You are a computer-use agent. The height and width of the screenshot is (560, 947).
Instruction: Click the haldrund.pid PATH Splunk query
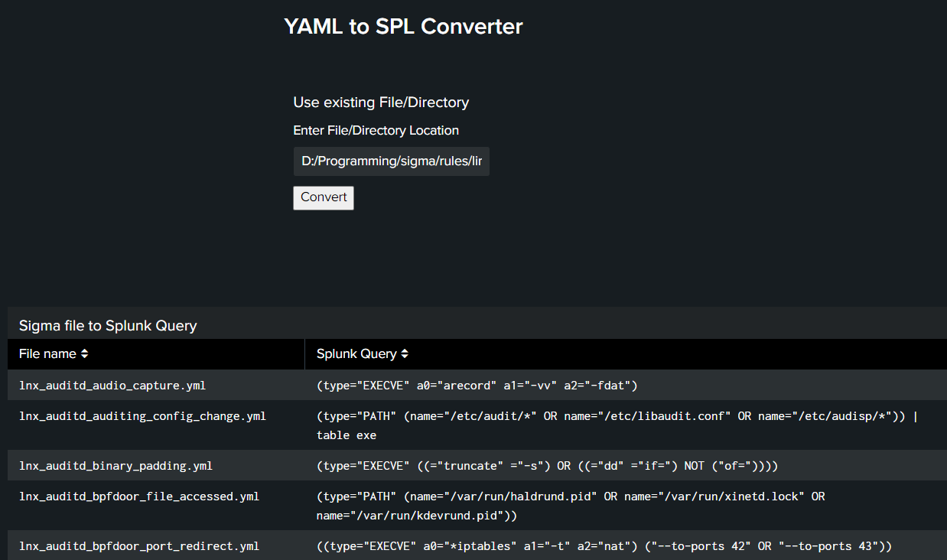571,506
